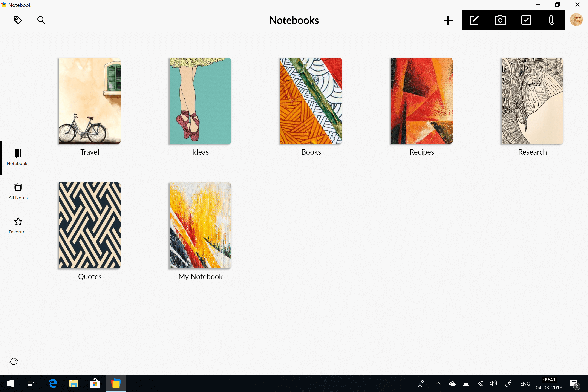Click the battery status tray icon
This screenshot has height=392, width=588.
pyautogui.click(x=466, y=383)
